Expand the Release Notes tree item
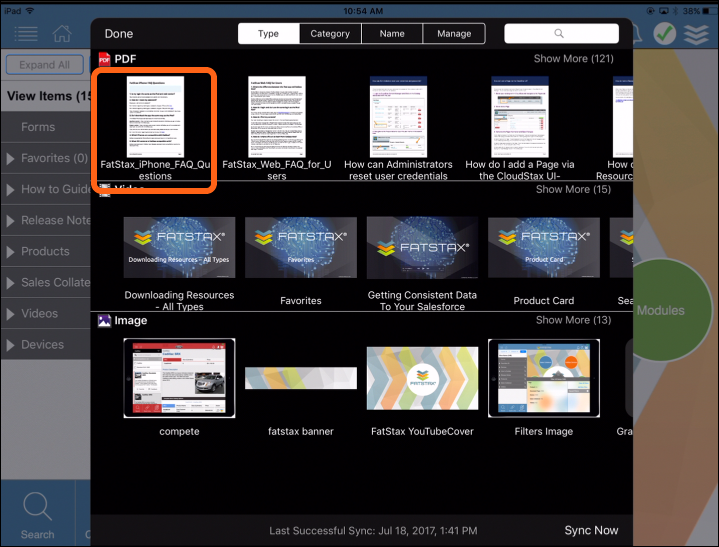 click(x=46, y=221)
